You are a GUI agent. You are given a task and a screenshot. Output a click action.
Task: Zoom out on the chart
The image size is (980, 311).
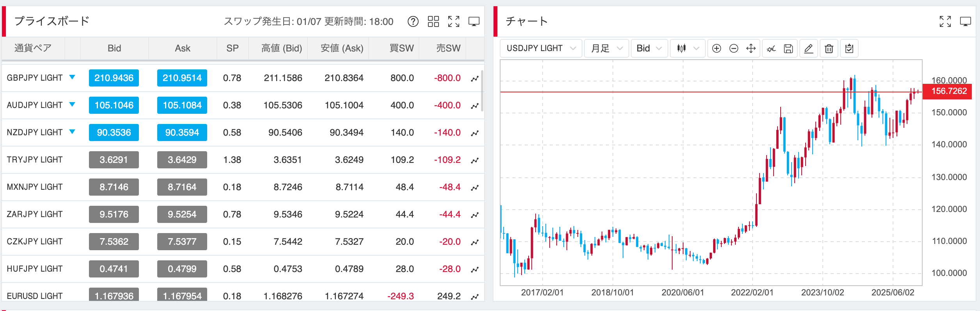733,48
